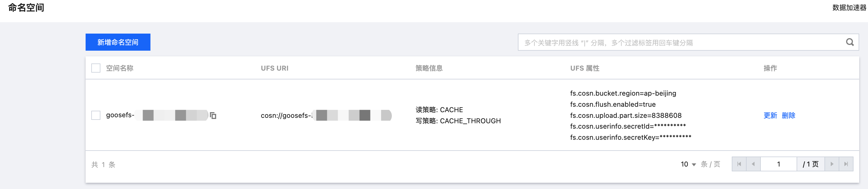The width and height of the screenshot is (868, 189).
Task: Copy the goosefs namespace name
Action: click(213, 116)
